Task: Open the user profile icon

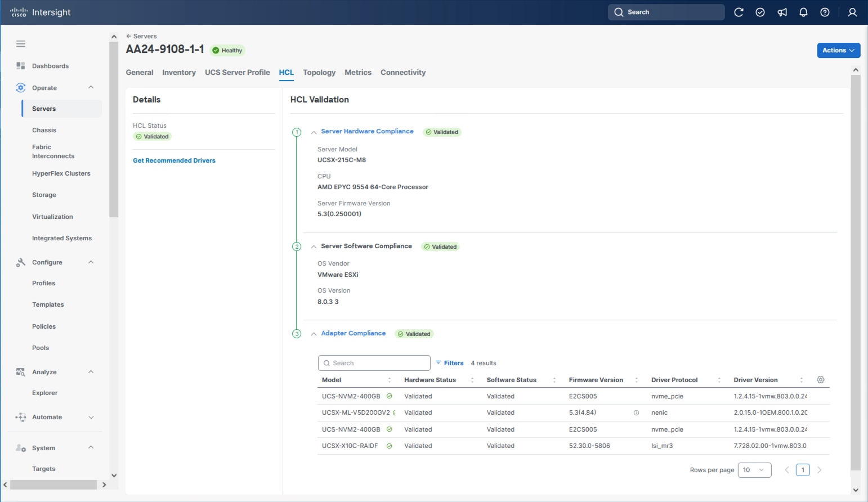Action: pos(852,12)
